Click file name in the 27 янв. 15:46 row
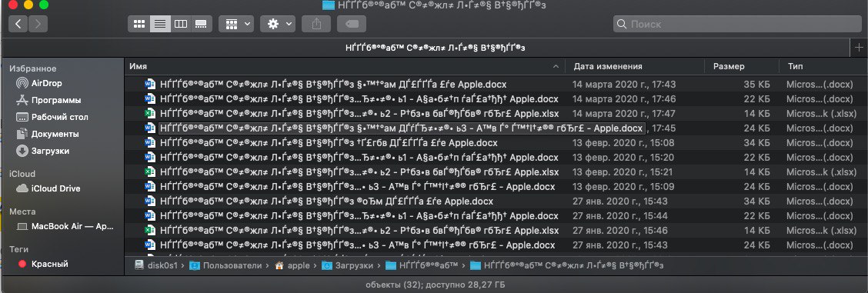868x293 pixels. [359, 230]
